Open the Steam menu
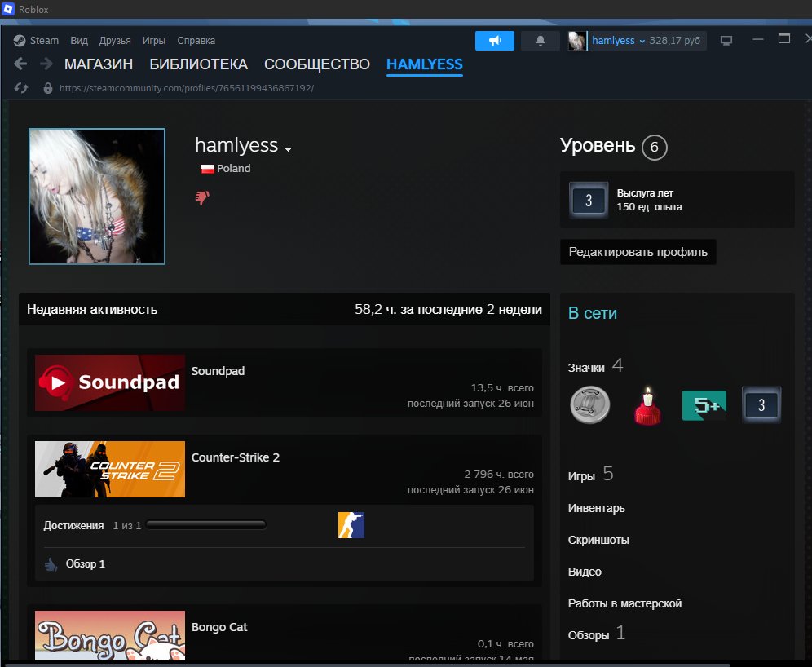This screenshot has height=667, width=812. pyautogui.click(x=44, y=41)
